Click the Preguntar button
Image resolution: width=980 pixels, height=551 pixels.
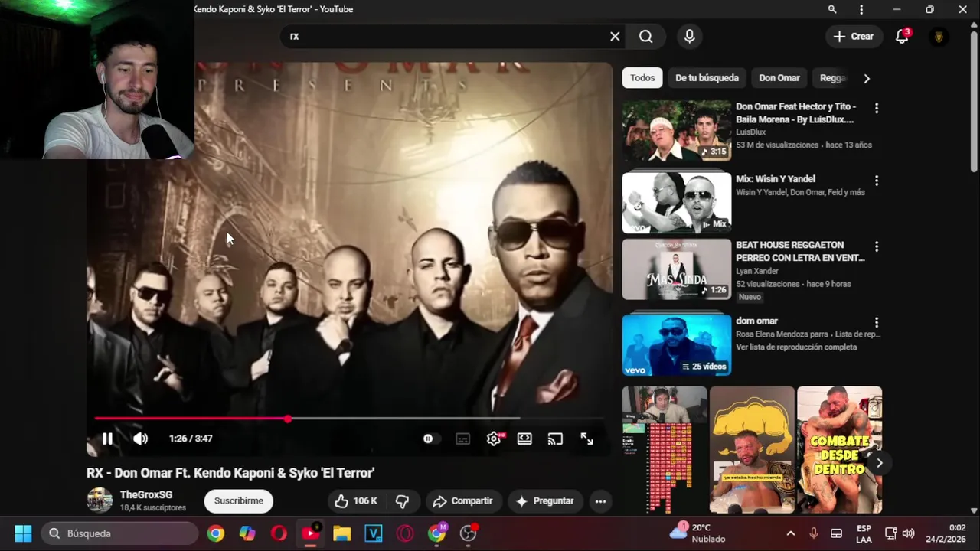(545, 500)
